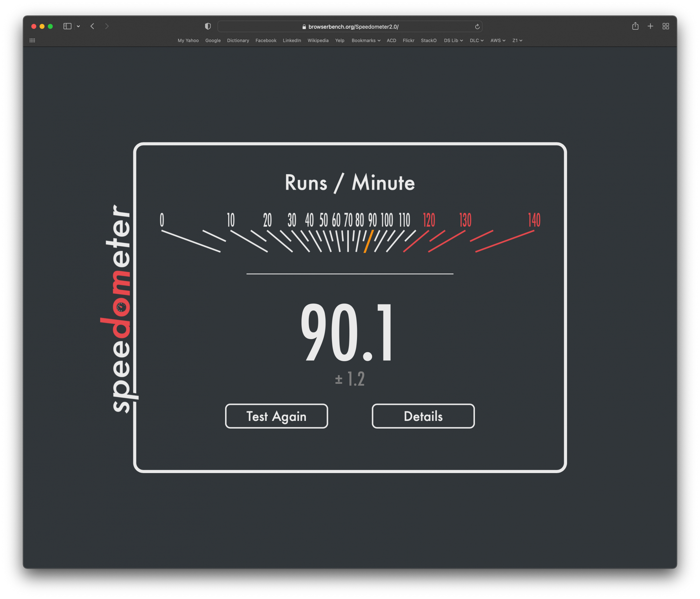
Task: Reload the page with the refresh icon
Action: (477, 27)
